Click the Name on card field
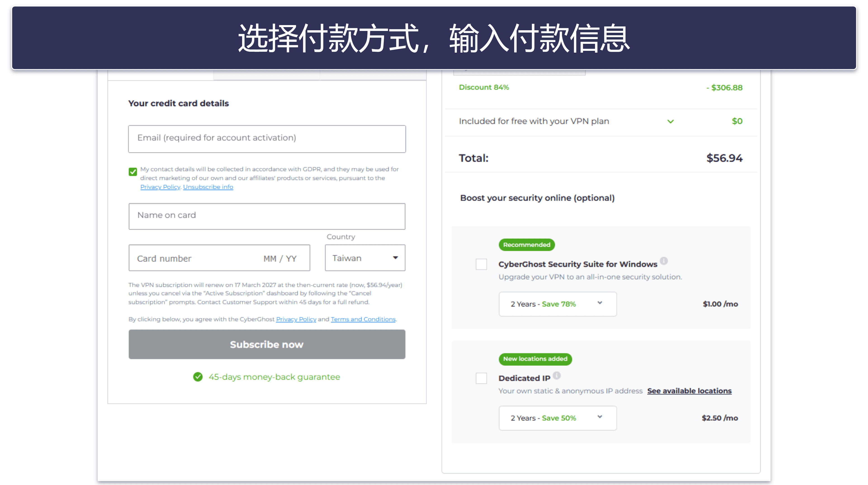The image size is (868, 485). point(267,216)
